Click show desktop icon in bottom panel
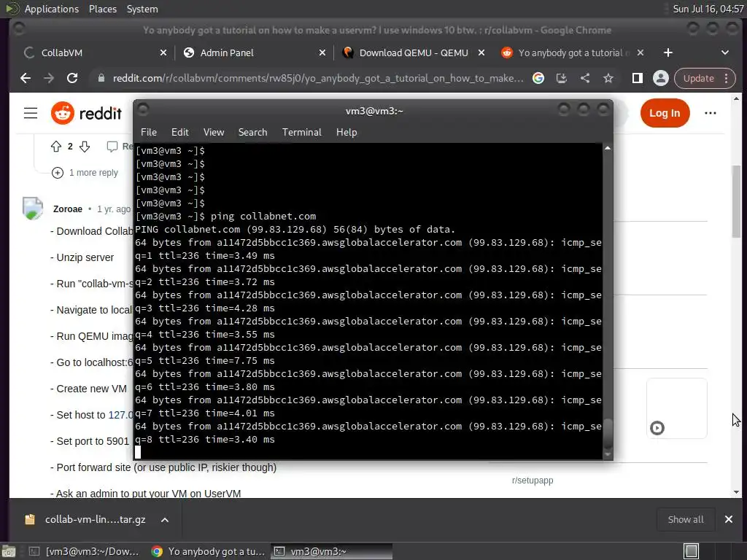Image resolution: width=747 pixels, height=560 pixels. [x=9, y=552]
